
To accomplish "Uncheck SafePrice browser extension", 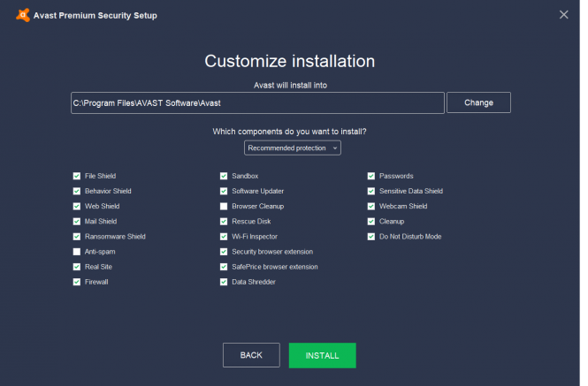I will point(224,267).
